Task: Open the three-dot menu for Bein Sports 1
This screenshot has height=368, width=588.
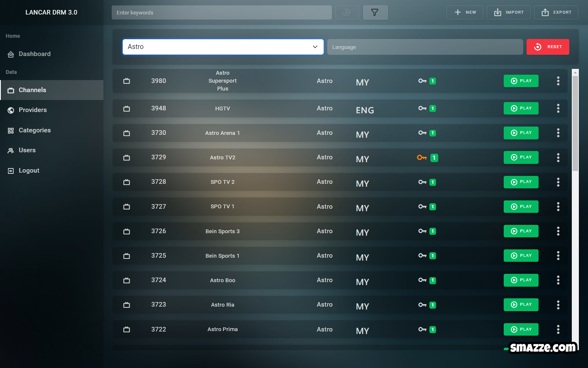Action: [x=558, y=256]
